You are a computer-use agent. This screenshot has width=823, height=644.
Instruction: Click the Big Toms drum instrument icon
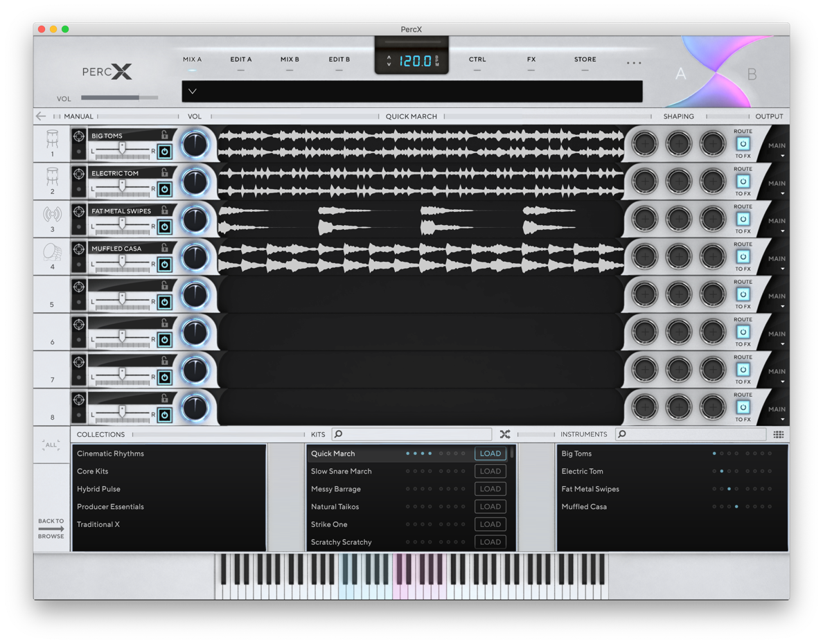click(x=52, y=139)
